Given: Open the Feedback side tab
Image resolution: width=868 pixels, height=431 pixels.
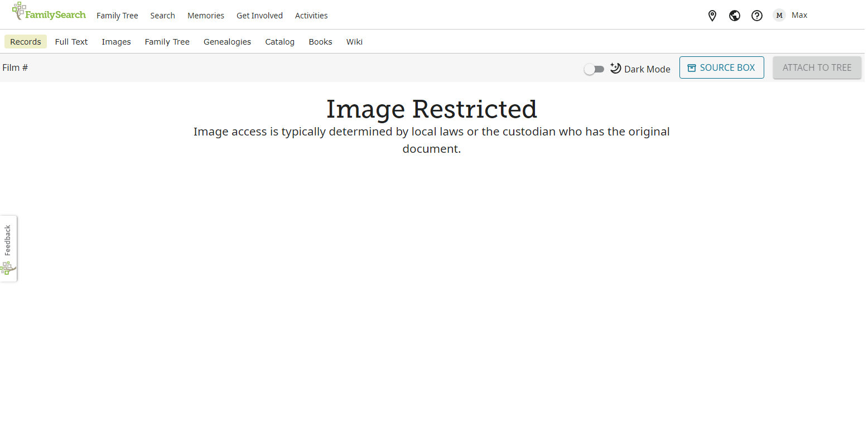Looking at the screenshot, I should [8, 249].
